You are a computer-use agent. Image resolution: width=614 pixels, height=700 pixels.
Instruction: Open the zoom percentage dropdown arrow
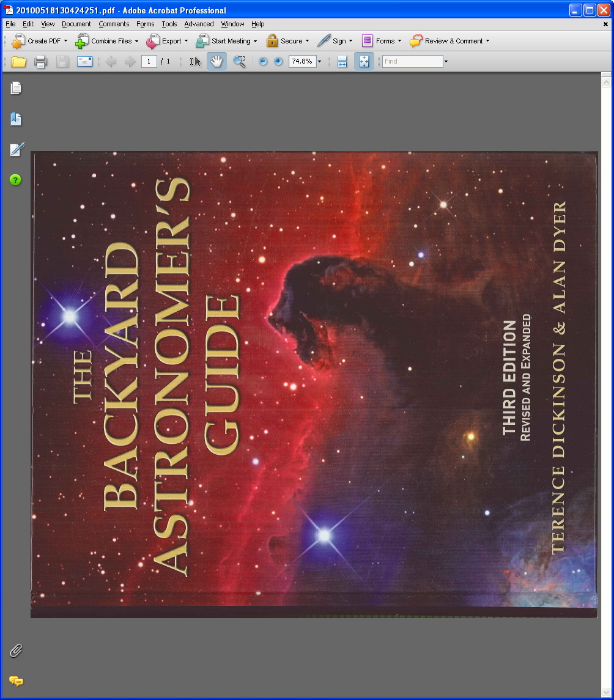[x=320, y=62]
